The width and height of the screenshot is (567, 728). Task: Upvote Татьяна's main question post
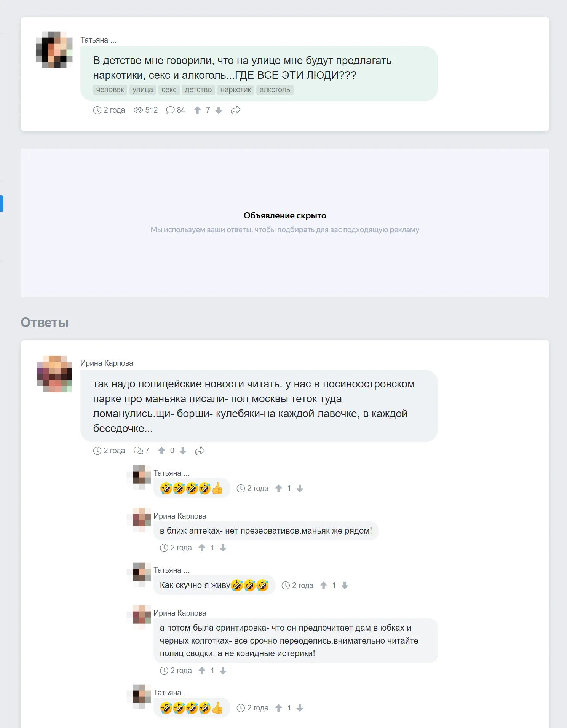point(197,110)
